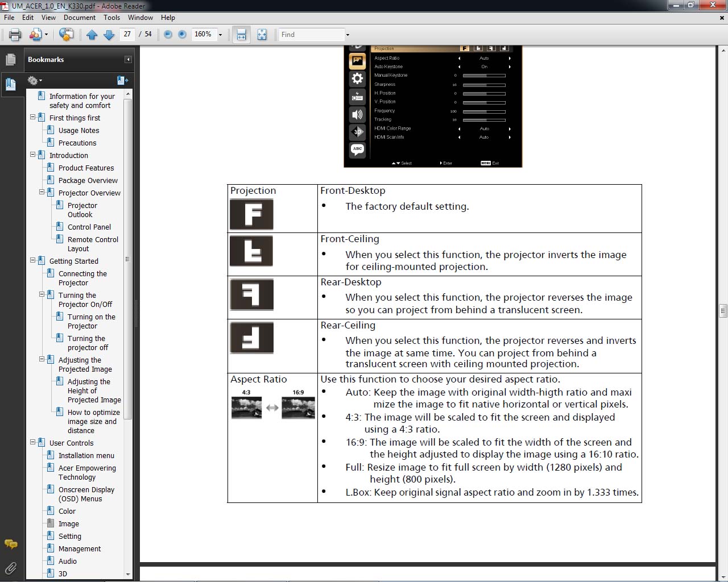The width and height of the screenshot is (728, 582).
Task: Jump to Connecting the Projector bookmark
Action: pyautogui.click(x=82, y=278)
